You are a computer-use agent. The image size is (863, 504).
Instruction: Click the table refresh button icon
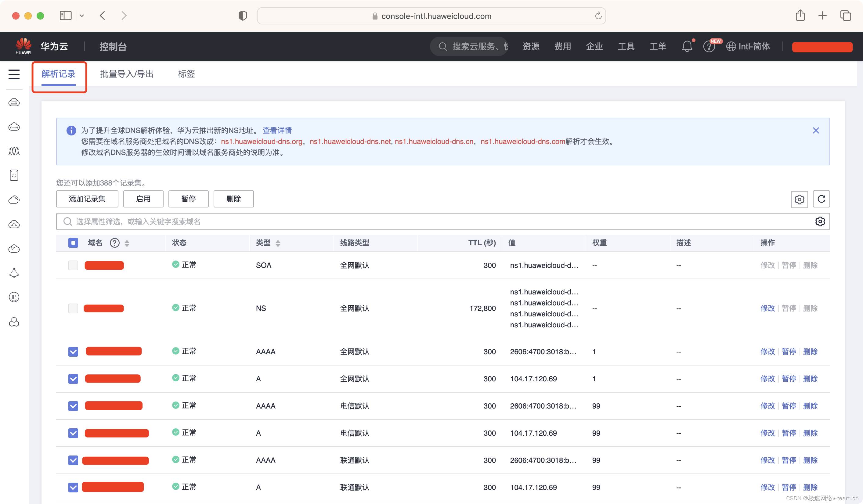(x=821, y=199)
